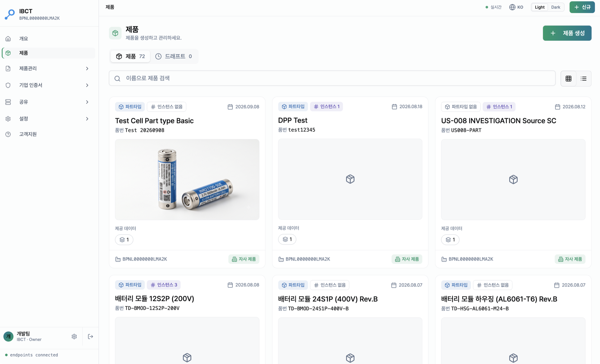
Task: Click the document icon beside 제품관리
Action: click(x=8, y=69)
